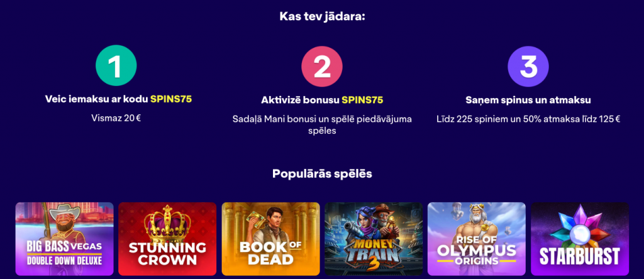Viewport: 644px width, 279px height.
Task: Click the 'Aktivizē bonusu' title text
Action: point(300,100)
